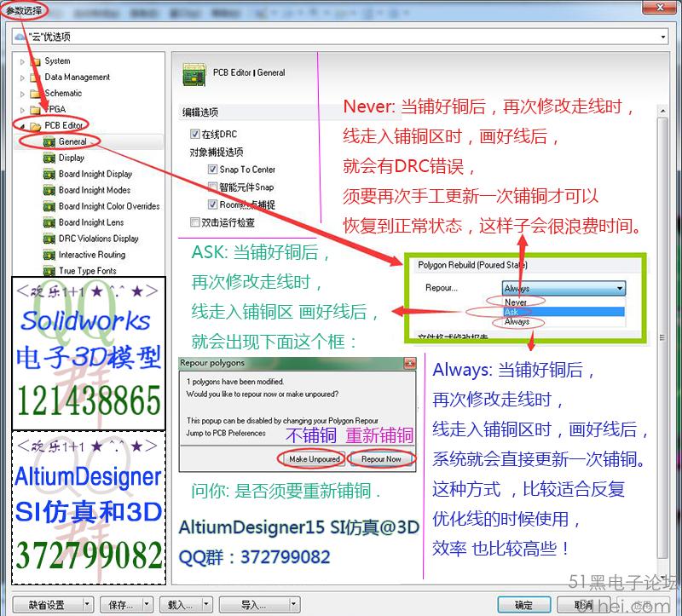
Task: Click the Board Insight Display icon
Action: (x=49, y=175)
